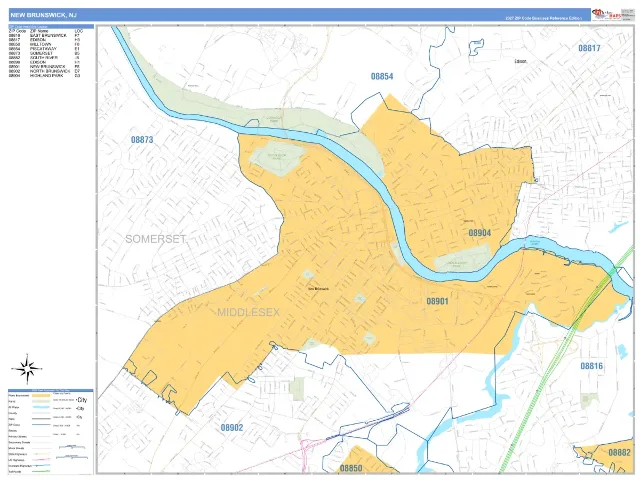Click the small New Brunswick city label on the map

(x=318, y=289)
